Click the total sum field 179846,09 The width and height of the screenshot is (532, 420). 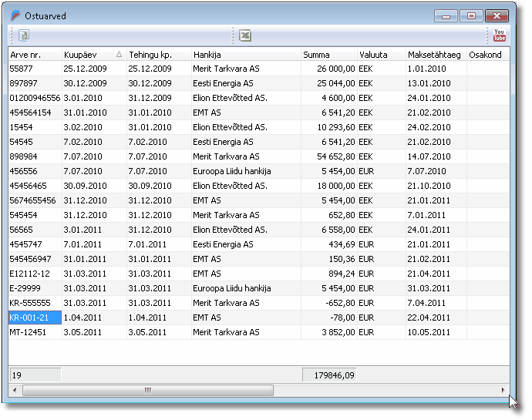click(x=329, y=375)
